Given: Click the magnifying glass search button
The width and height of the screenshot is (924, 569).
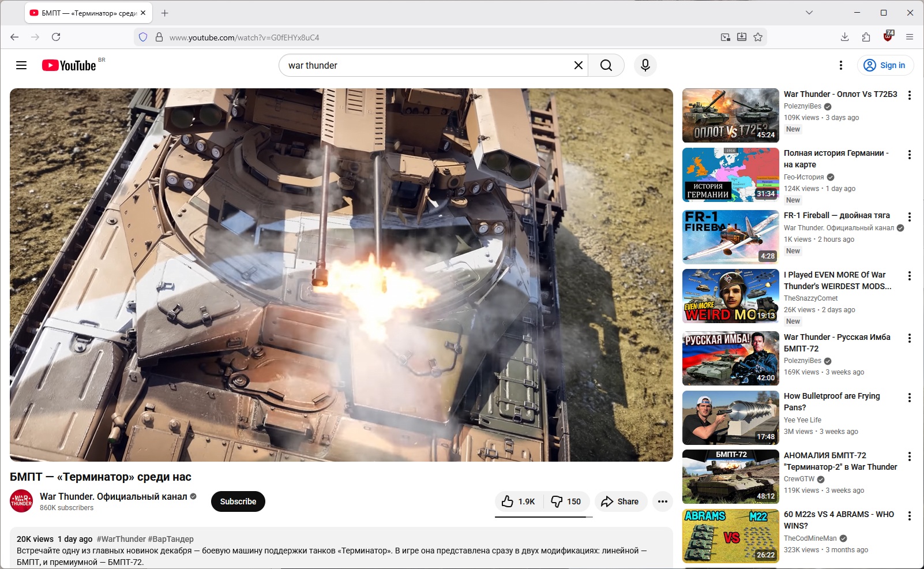Looking at the screenshot, I should pos(606,65).
